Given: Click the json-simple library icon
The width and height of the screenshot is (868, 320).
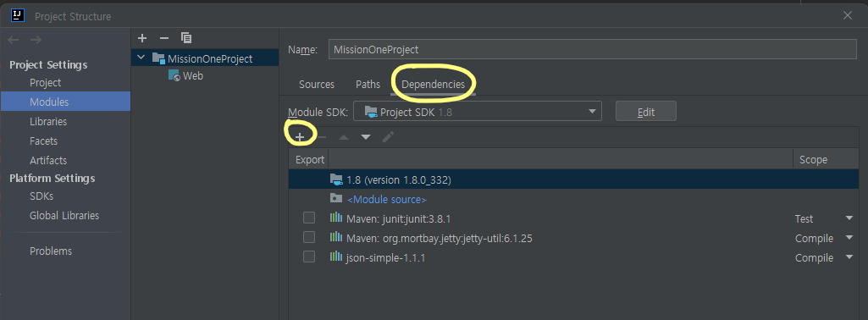Looking at the screenshot, I should click(x=335, y=257).
